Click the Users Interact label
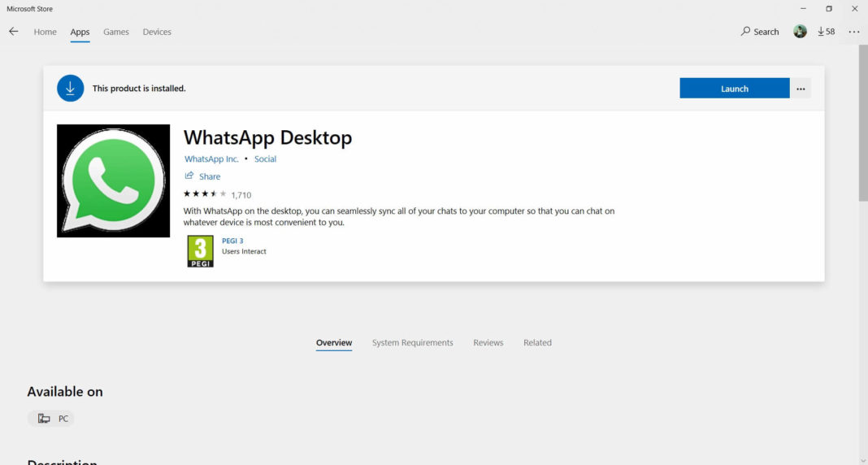This screenshot has height=465, width=868. tap(244, 251)
